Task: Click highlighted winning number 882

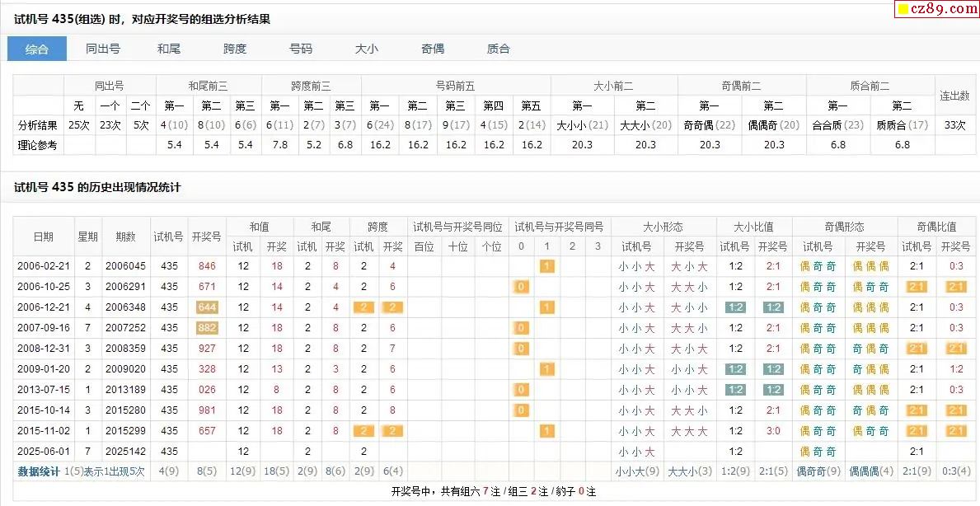Action: coord(207,328)
